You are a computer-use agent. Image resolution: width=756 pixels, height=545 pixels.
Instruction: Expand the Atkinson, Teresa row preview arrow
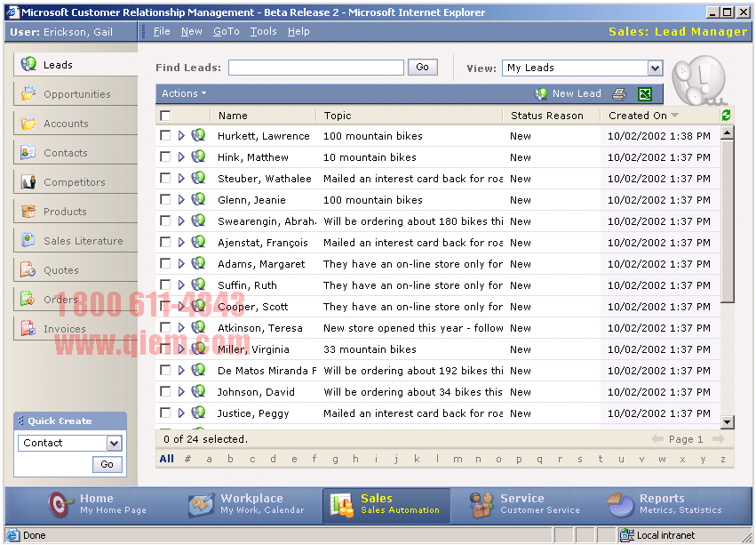point(181,328)
